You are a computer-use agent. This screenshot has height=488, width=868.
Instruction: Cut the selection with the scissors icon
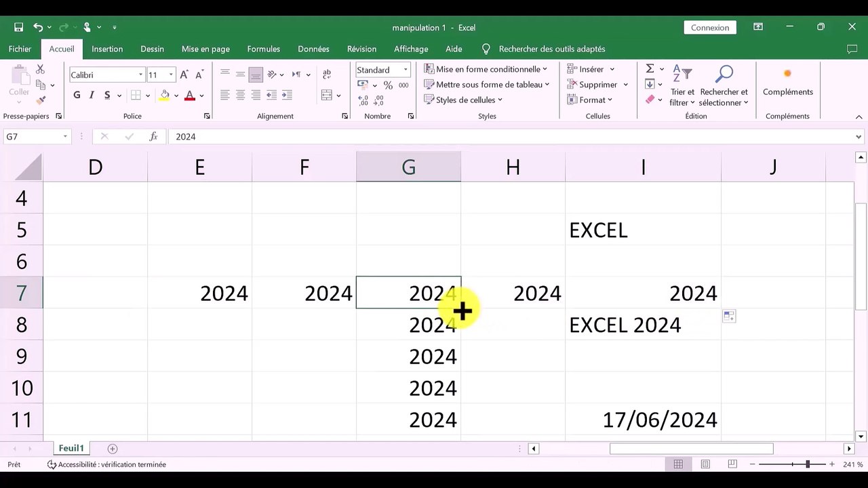coord(40,69)
